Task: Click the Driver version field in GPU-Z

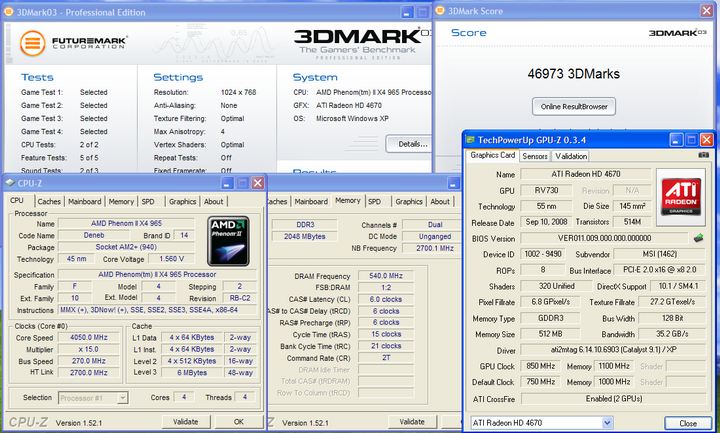Action: click(x=613, y=349)
